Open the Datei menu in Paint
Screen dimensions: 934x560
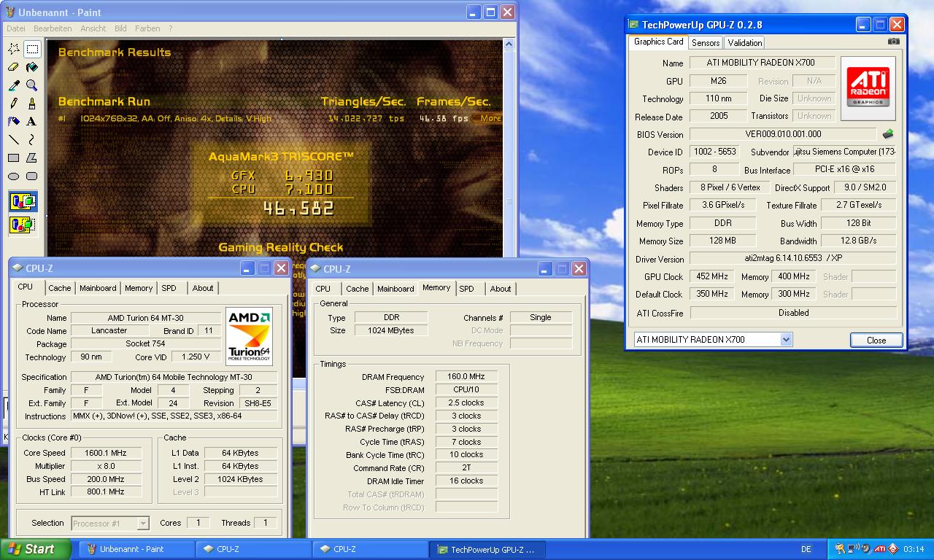[x=15, y=28]
